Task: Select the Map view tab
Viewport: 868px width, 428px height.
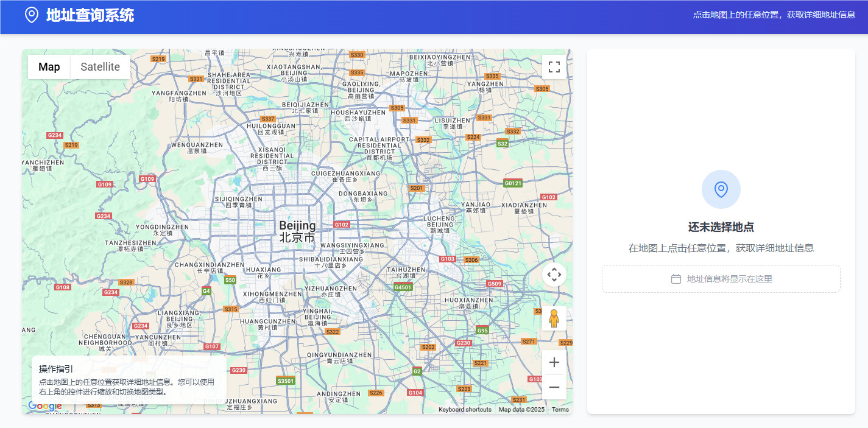Action: point(49,67)
